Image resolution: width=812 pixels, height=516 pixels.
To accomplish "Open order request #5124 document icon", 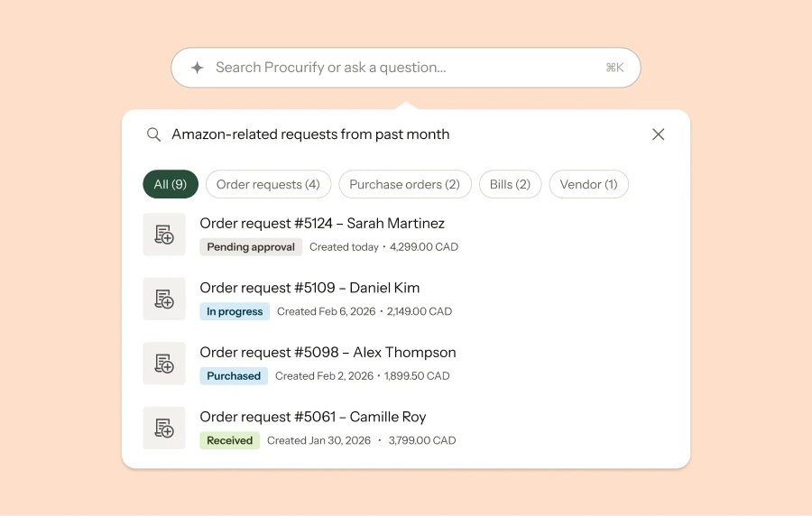I will click(164, 235).
